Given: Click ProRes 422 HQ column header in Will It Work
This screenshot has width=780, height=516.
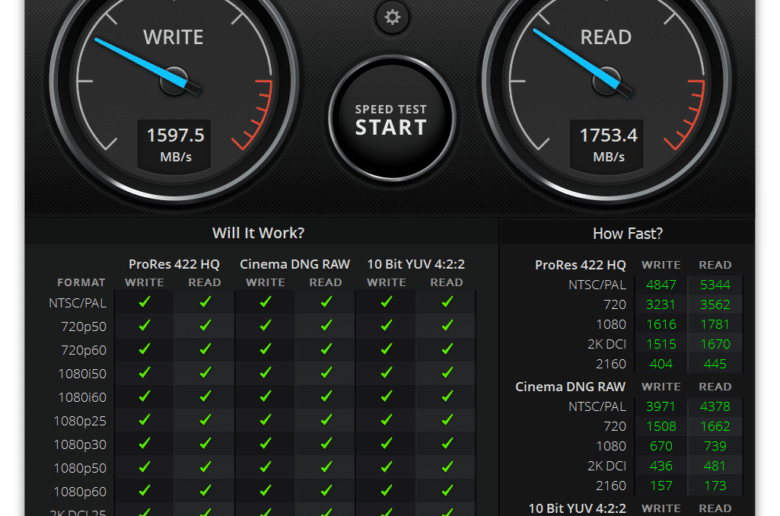Looking at the screenshot, I should tap(174, 264).
